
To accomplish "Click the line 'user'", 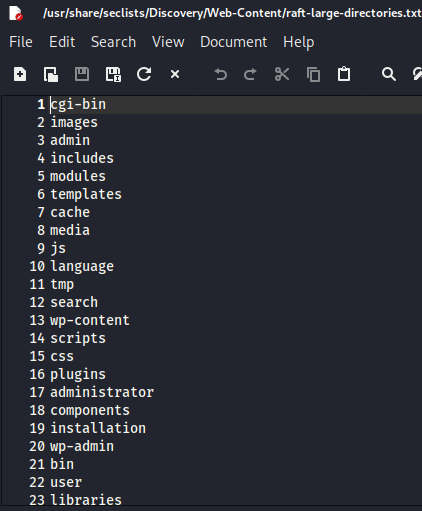I will click(x=66, y=482).
